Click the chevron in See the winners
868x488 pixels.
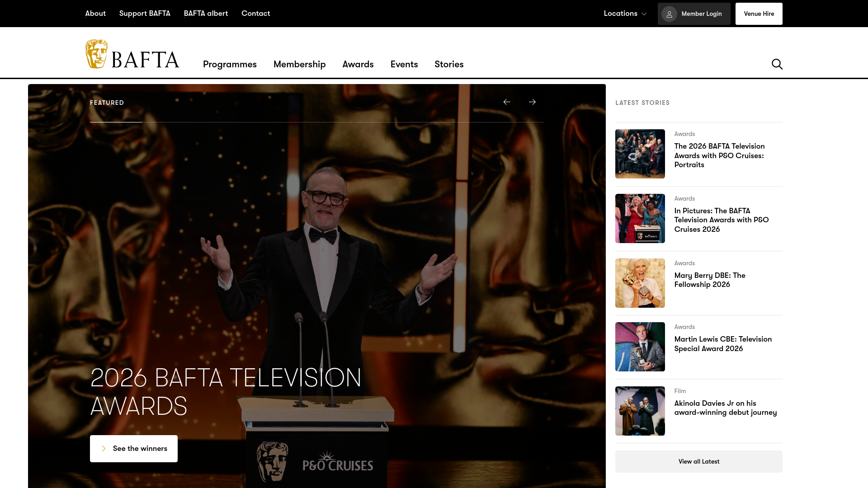pyautogui.click(x=104, y=449)
